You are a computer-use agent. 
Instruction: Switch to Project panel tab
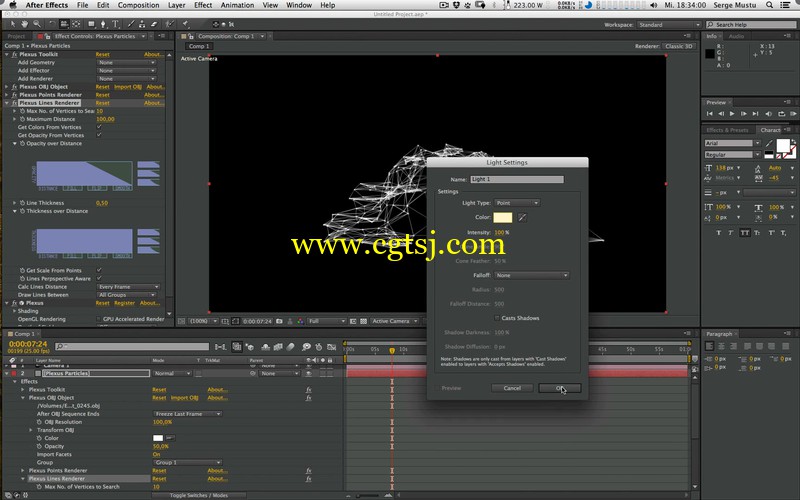click(16, 36)
